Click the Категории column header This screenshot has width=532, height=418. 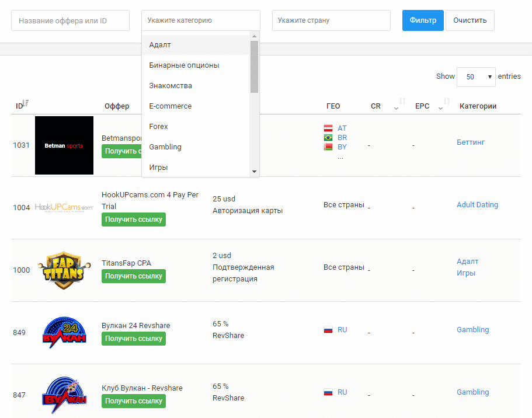(478, 106)
